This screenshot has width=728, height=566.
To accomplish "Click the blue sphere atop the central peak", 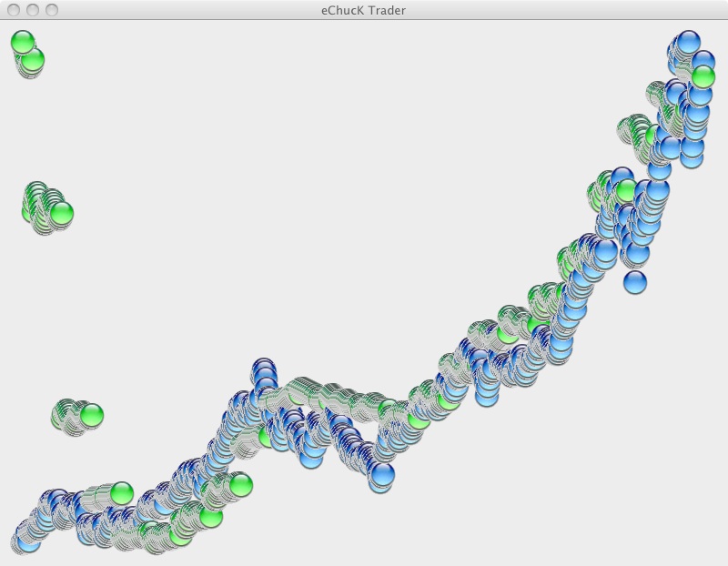I will coord(263,369).
